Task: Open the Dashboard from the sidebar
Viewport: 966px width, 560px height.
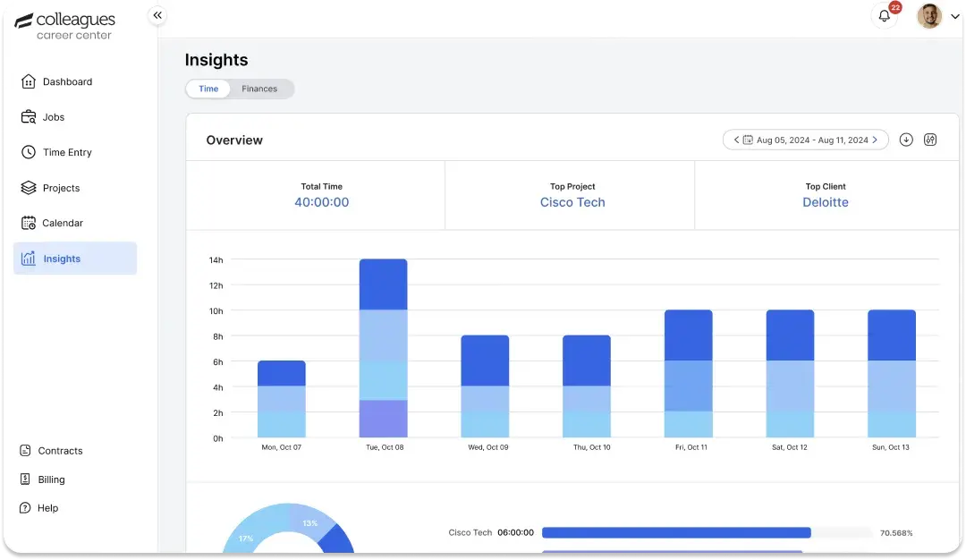Action: click(x=67, y=81)
